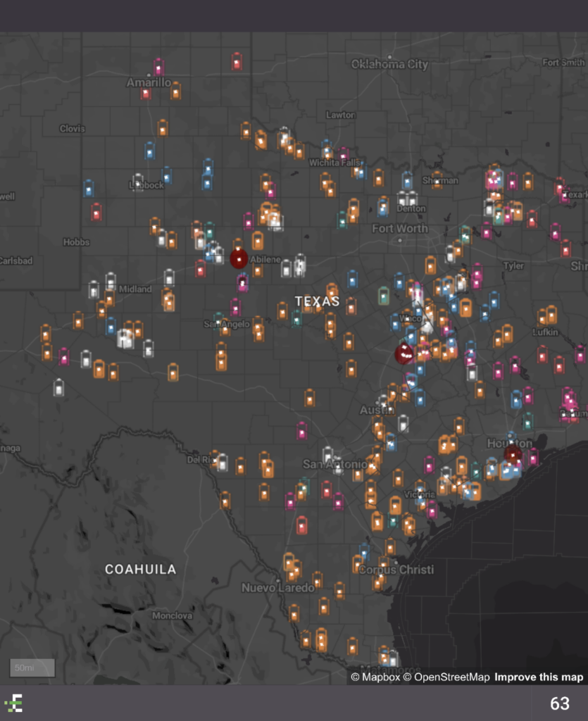Click the red battery marker just below Amarillo
Image resolution: width=588 pixels, height=721 pixels.
pyautogui.click(x=146, y=92)
